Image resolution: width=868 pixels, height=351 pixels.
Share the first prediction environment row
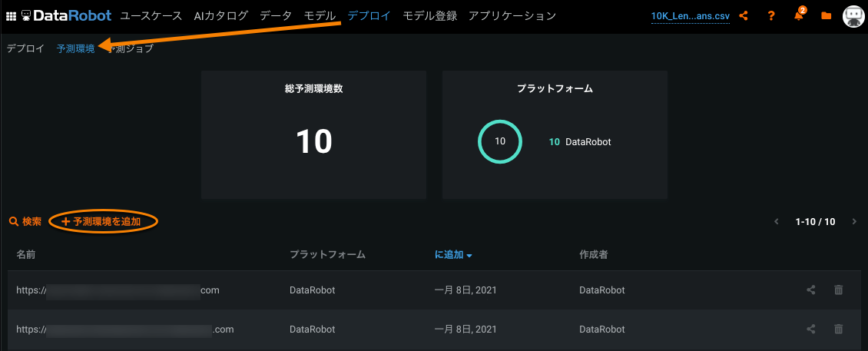click(811, 290)
